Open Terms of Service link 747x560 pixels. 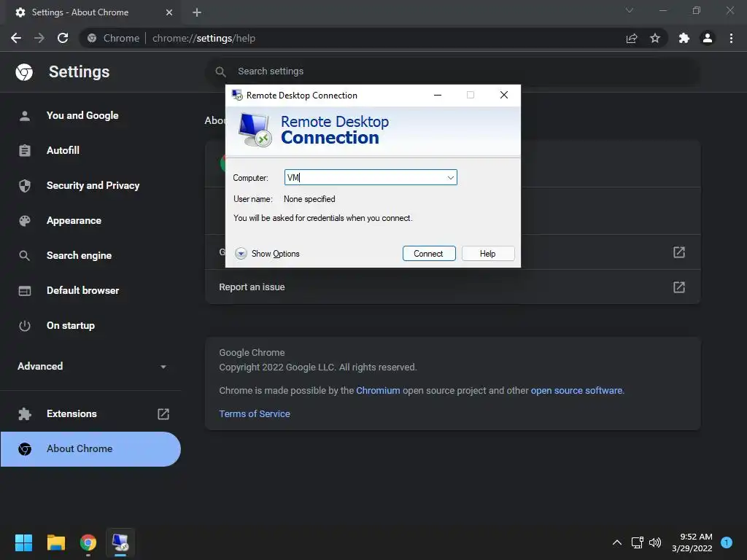click(255, 414)
